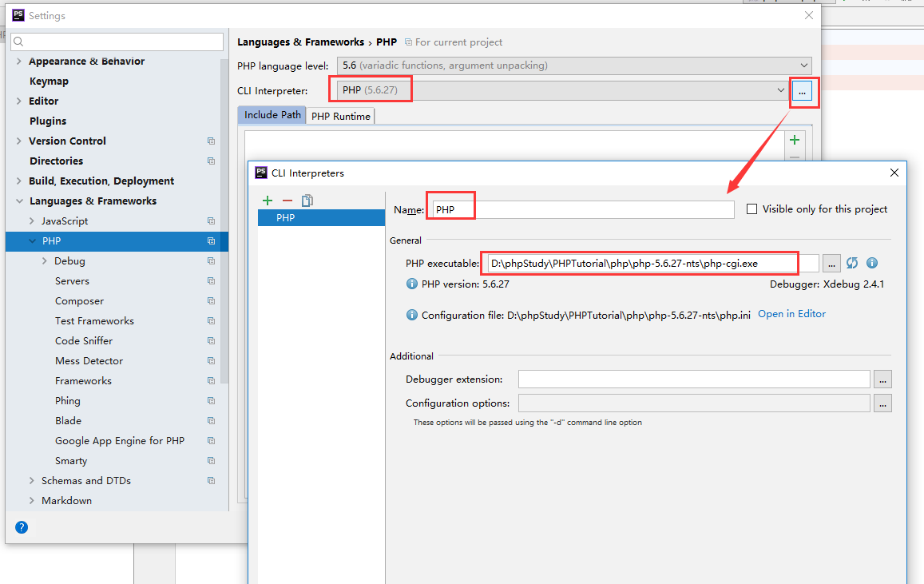
Task: Add a new CLI interpreter with plus icon
Action: pyautogui.click(x=267, y=201)
